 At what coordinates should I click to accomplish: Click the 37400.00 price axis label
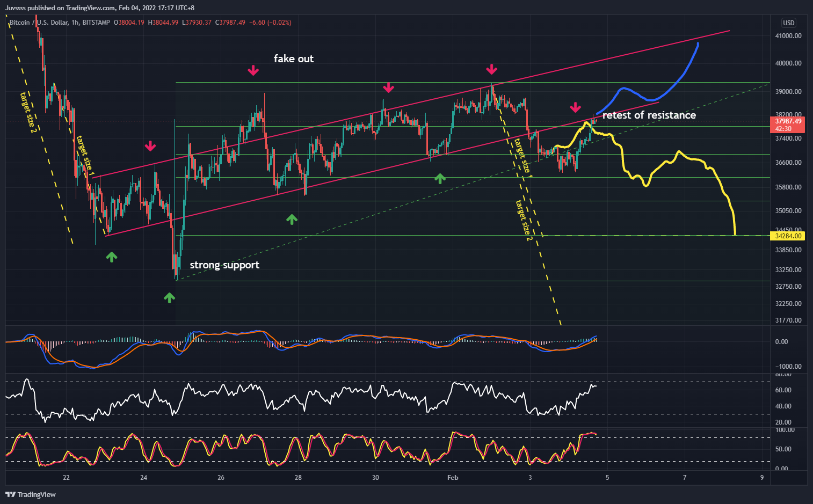(x=788, y=138)
